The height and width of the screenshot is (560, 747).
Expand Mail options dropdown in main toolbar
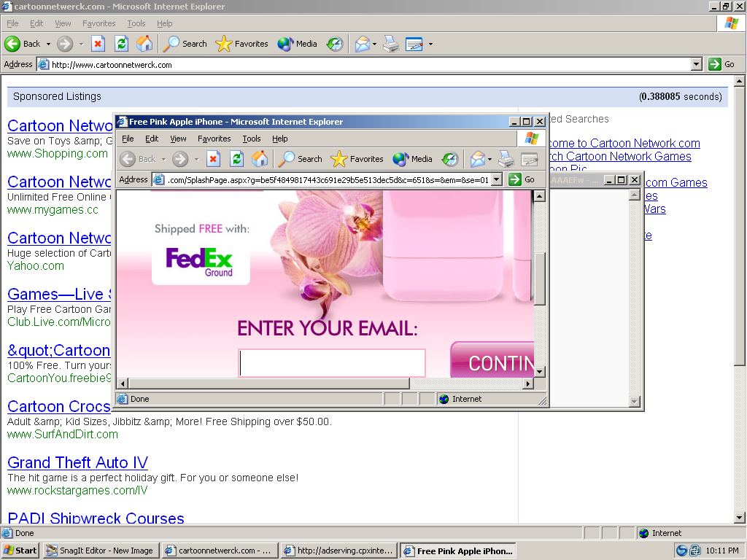(374, 44)
